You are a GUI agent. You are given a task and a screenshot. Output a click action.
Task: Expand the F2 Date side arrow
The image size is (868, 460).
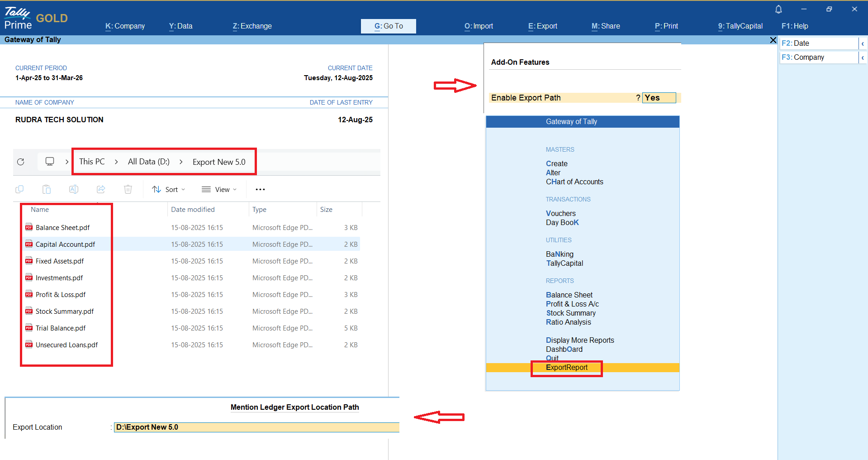tap(863, 43)
